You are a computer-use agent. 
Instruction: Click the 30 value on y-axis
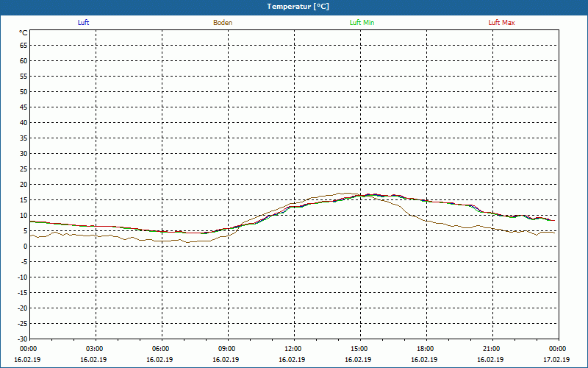24,154
